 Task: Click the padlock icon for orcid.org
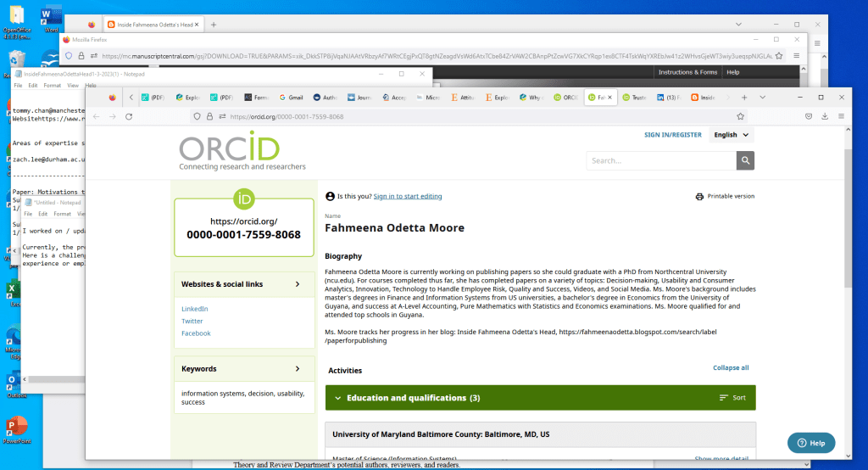pyautogui.click(x=210, y=116)
